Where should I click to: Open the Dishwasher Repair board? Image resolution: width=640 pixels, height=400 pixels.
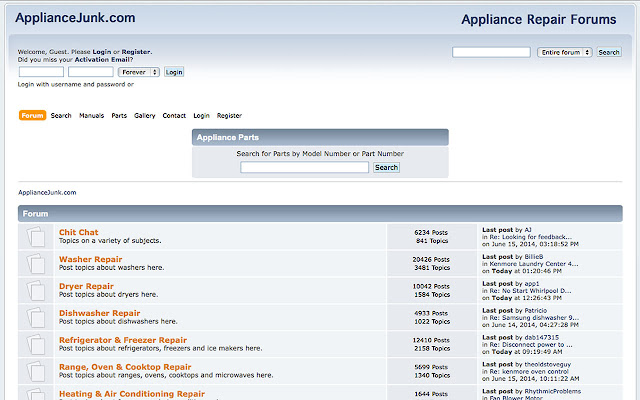pos(100,313)
